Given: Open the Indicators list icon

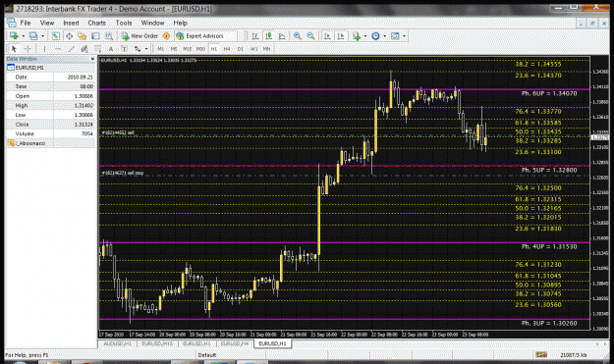Looking at the screenshot, I should (357, 36).
